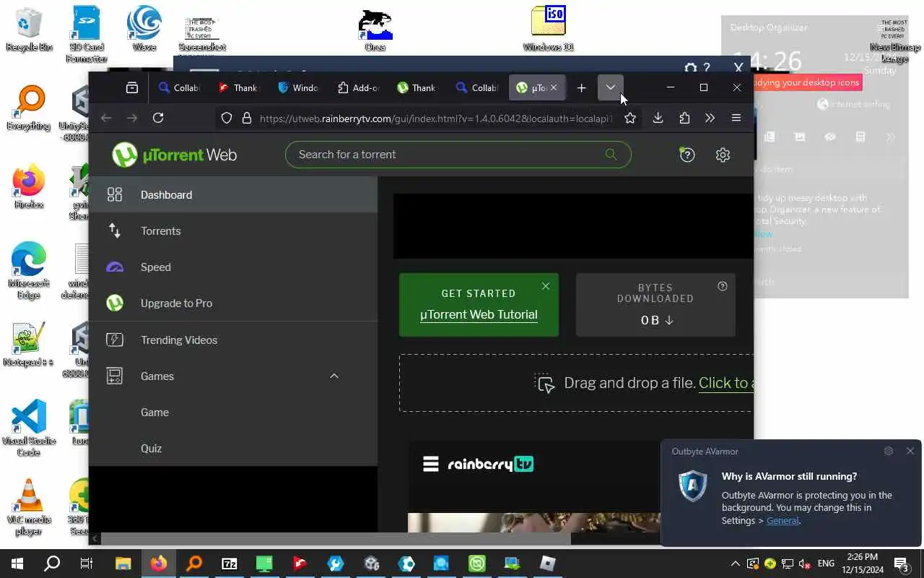Open the Windows Start menu
Screen dimensions: 924x578
(17, 564)
